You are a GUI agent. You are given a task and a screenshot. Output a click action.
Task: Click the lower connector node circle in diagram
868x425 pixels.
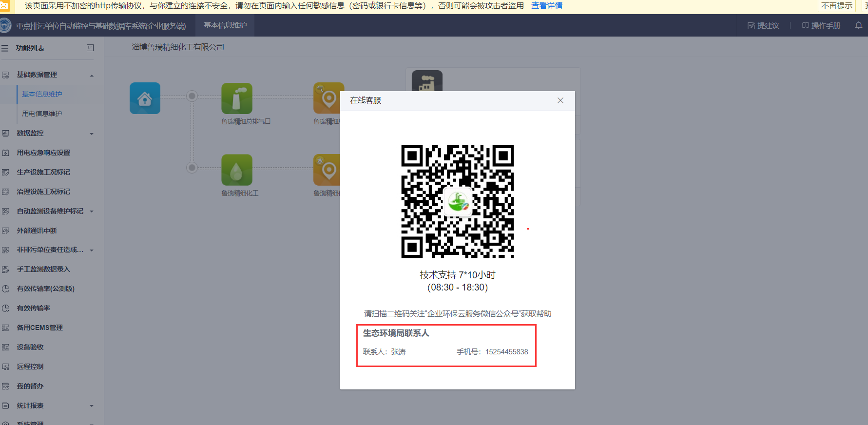tap(192, 168)
